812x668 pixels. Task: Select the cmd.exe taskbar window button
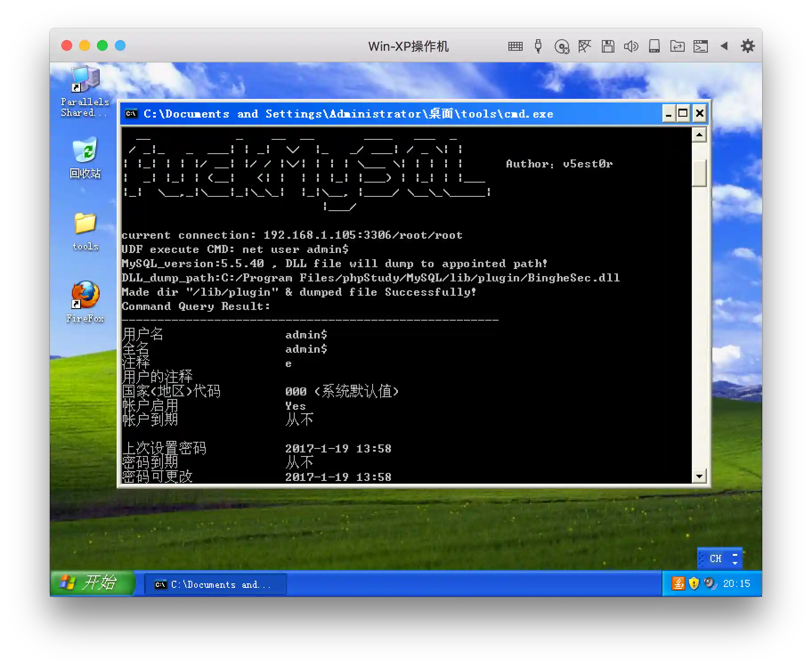click(x=215, y=584)
